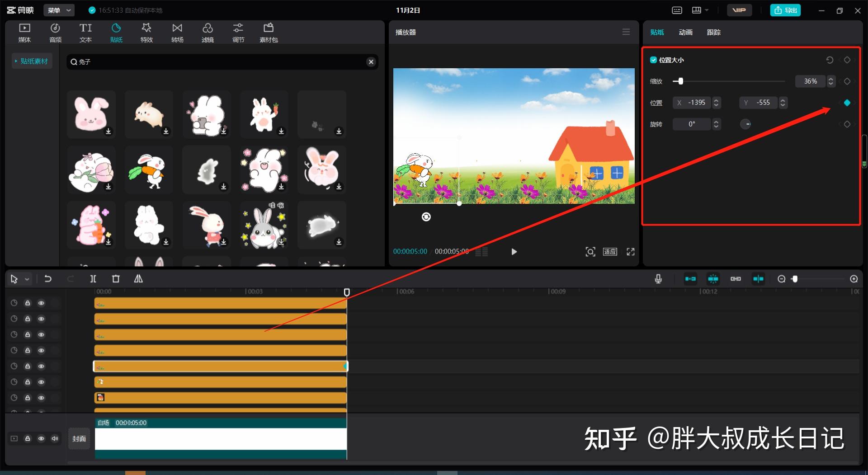Click the microphone record icon
The width and height of the screenshot is (868, 475).
pyautogui.click(x=658, y=279)
